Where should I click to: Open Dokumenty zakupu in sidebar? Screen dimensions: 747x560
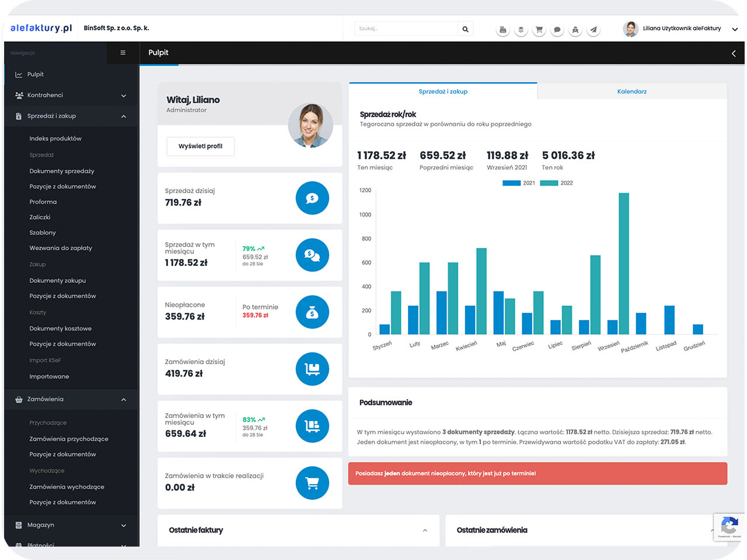tap(58, 281)
